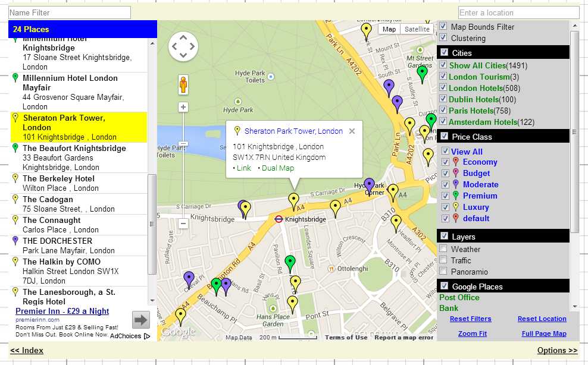Toggle the Layers section header checkbox

pos(445,236)
